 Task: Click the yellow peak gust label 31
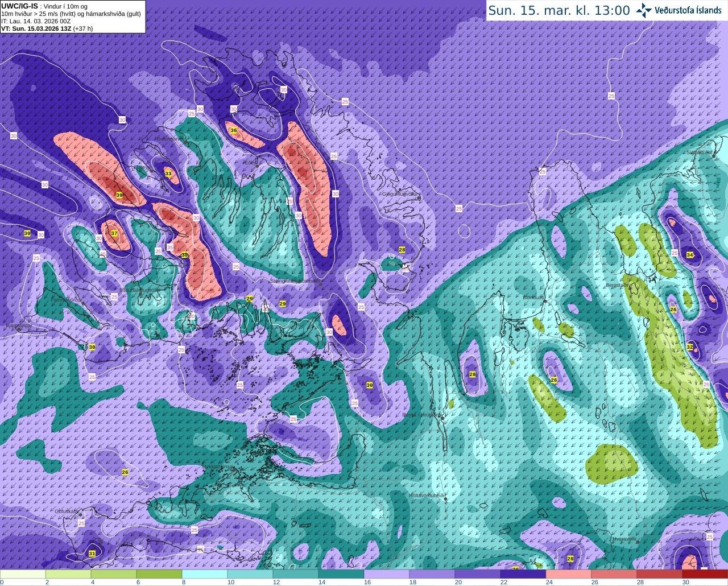[92, 553]
